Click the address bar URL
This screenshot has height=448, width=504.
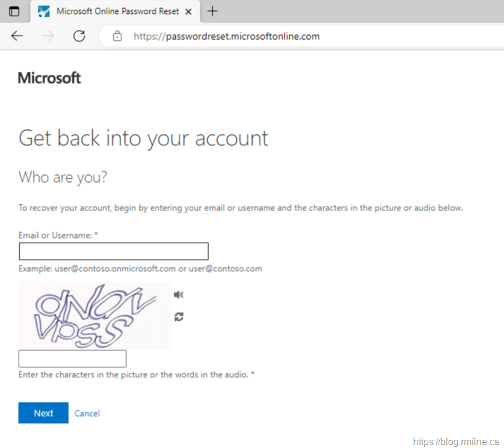(x=226, y=36)
